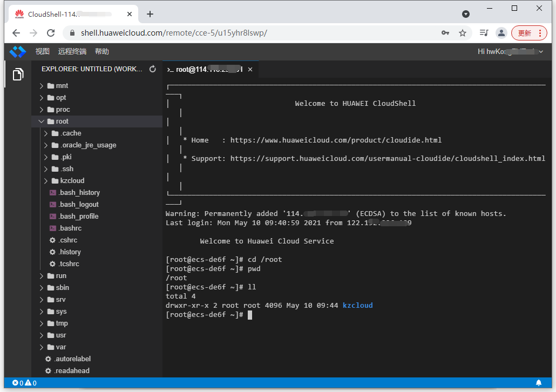Focus the terminal prompt cursor
Screen dimensions: 556x392
(x=249, y=315)
